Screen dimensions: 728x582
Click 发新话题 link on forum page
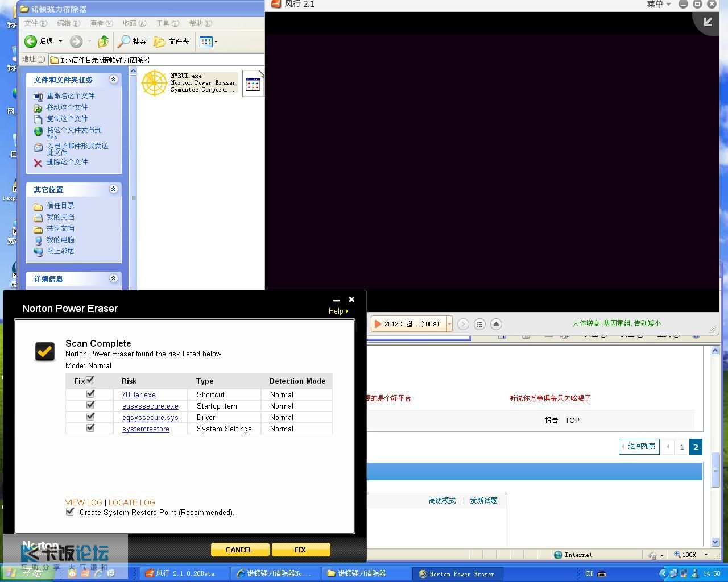pyautogui.click(x=483, y=500)
